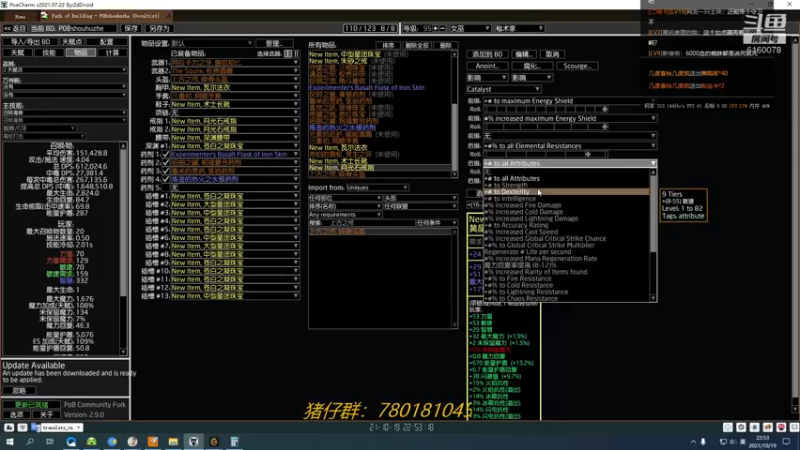Open the class dropdown next to level
The image size is (800, 450).
click(x=470, y=29)
